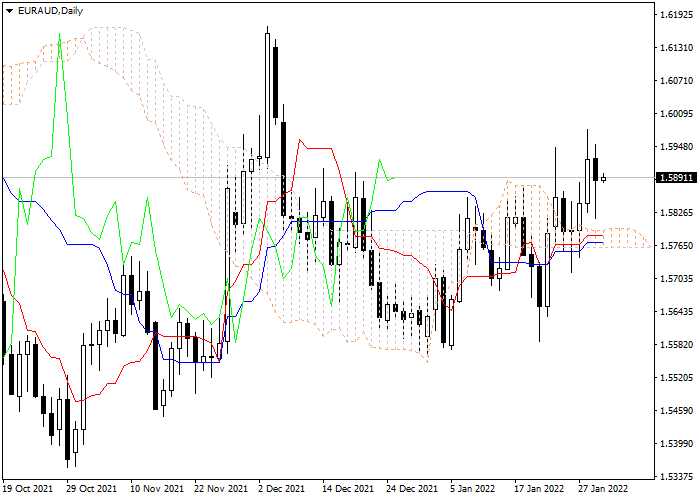Click the current price label 1.58911
This screenshot has width=700, height=500.
pyautogui.click(x=676, y=178)
